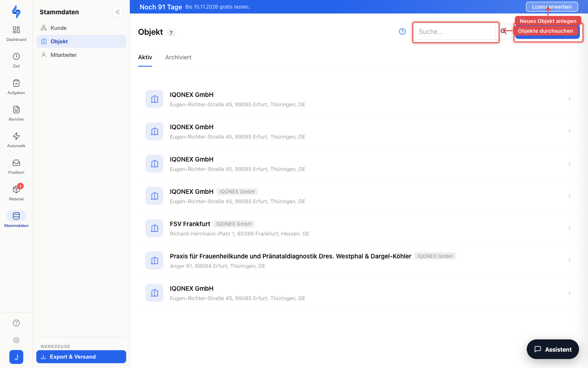Switch to the Aktiv tab
Viewport: 588px width, 368px height.
145,57
